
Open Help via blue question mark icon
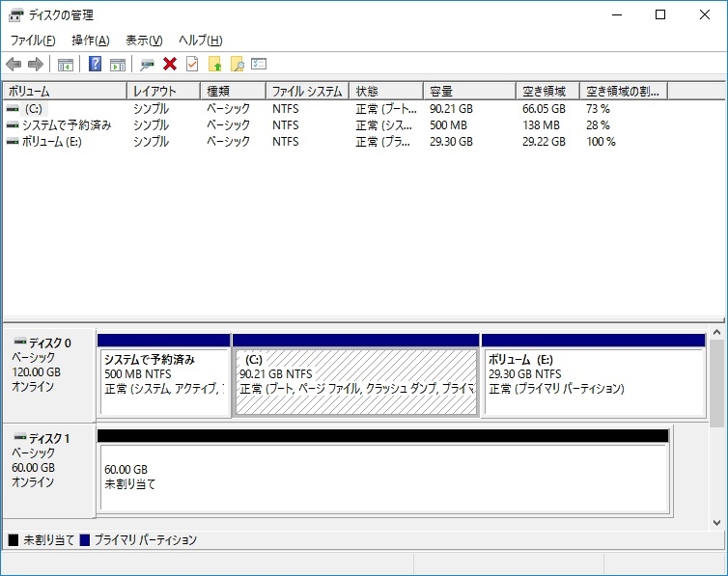coord(95,64)
